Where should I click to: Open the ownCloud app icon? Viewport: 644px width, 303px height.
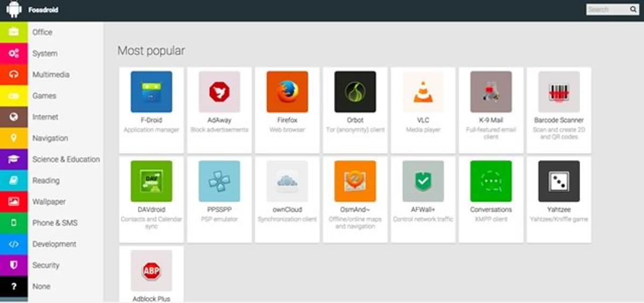coord(287,181)
